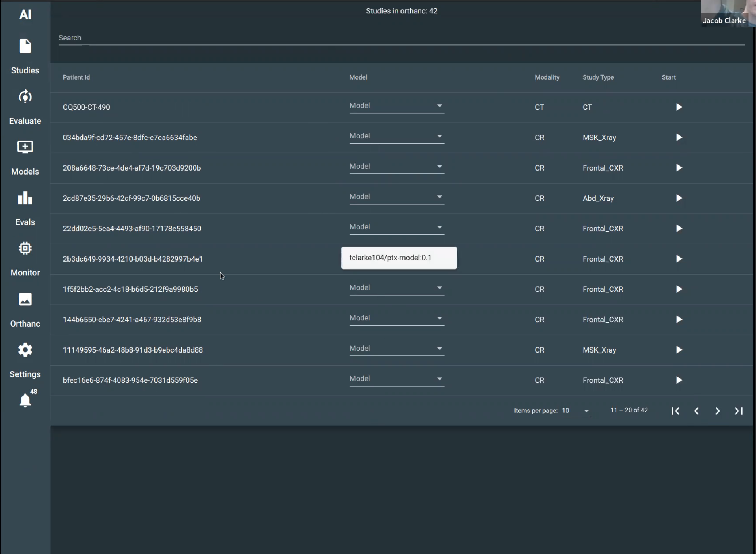
Task: Click Start column header
Action: point(669,77)
